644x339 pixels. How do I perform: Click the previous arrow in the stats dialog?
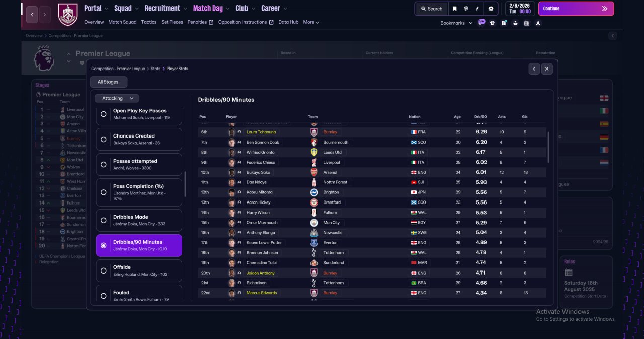tap(534, 69)
